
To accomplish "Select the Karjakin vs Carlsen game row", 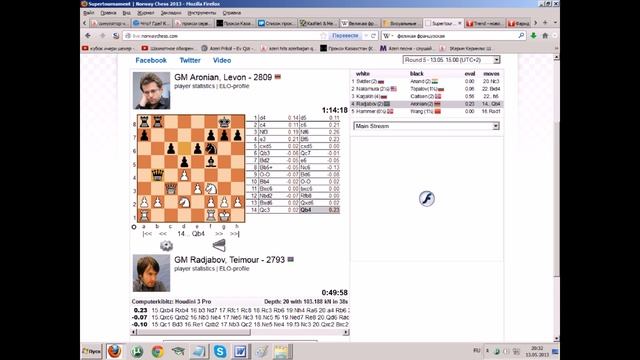I will pos(427,96).
